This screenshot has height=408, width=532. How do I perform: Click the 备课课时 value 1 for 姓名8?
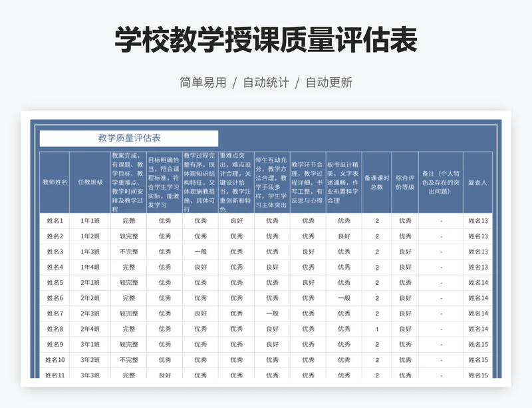click(x=376, y=329)
